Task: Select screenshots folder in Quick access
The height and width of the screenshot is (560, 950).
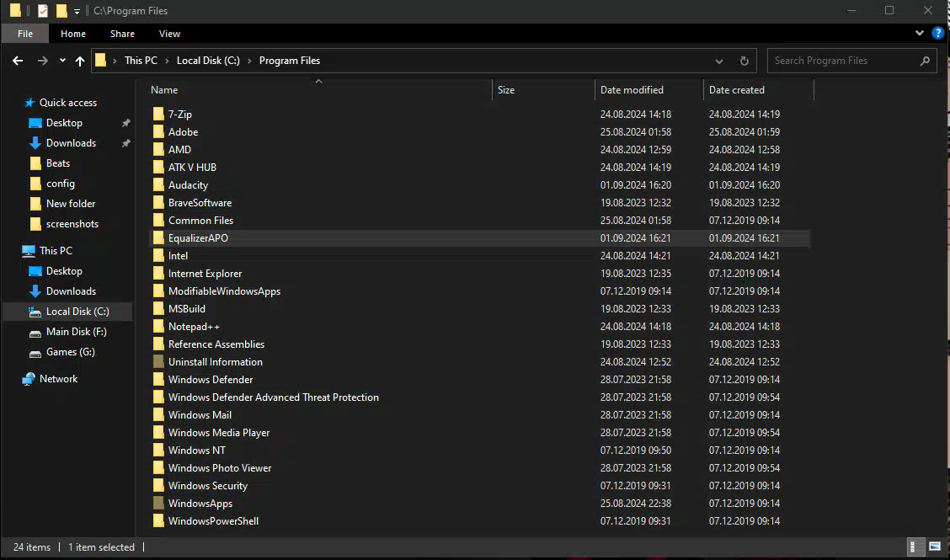Action: click(72, 224)
